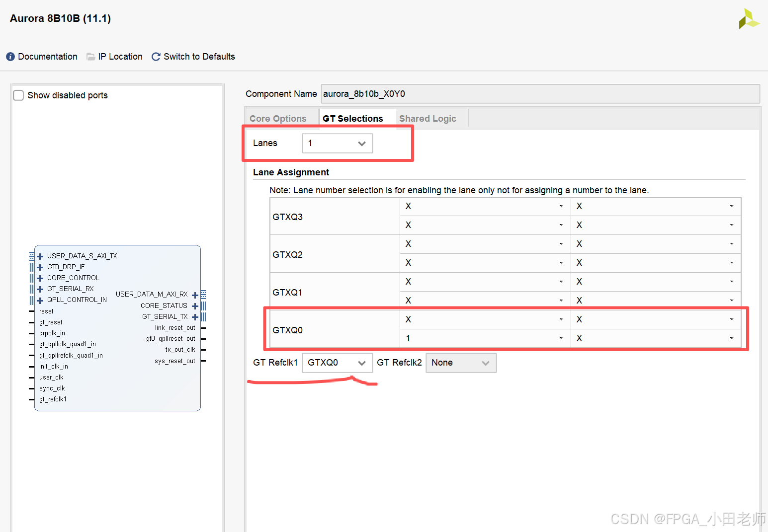The height and width of the screenshot is (532, 768).
Task: Select the GTXQ0 row label
Action: click(x=288, y=330)
